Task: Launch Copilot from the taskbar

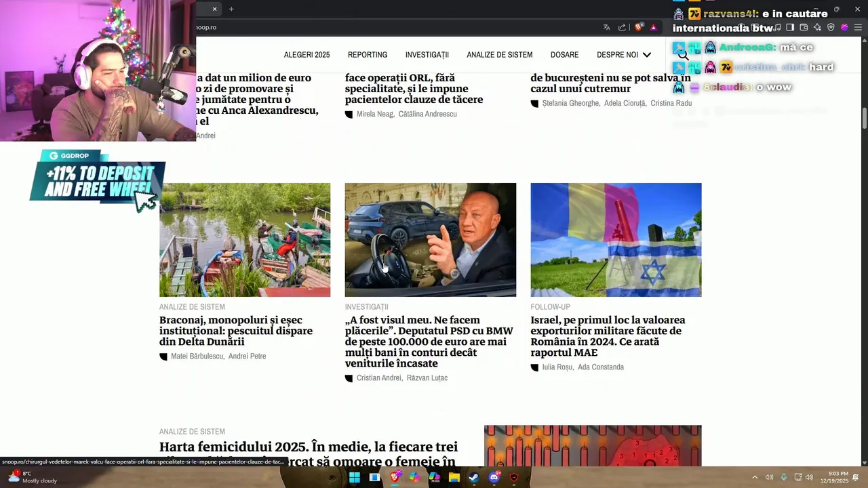Action: pyautogui.click(x=414, y=477)
